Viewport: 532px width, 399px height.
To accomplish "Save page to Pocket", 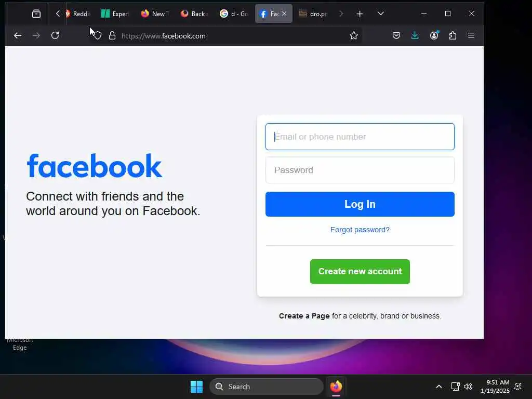I will 396,36.
